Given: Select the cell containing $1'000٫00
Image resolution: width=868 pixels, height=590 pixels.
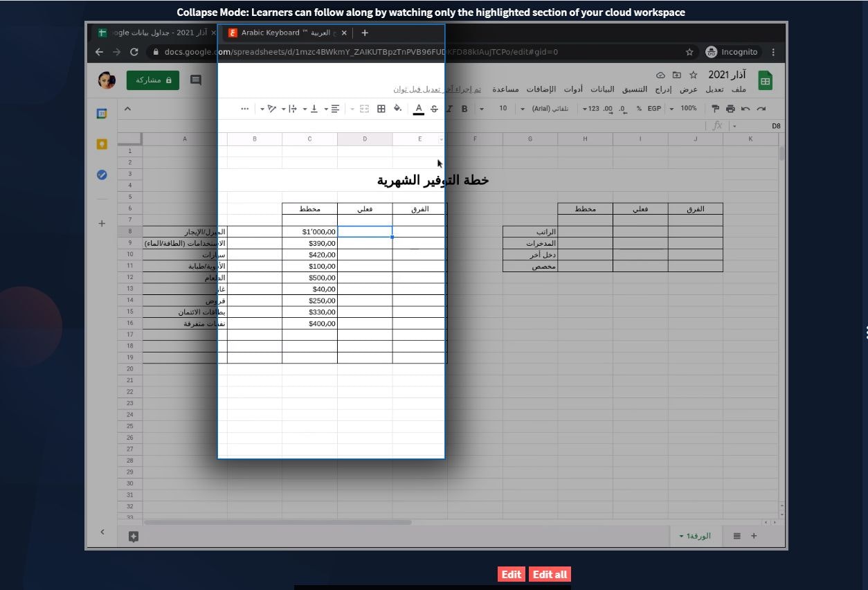Looking at the screenshot, I should click(309, 232).
